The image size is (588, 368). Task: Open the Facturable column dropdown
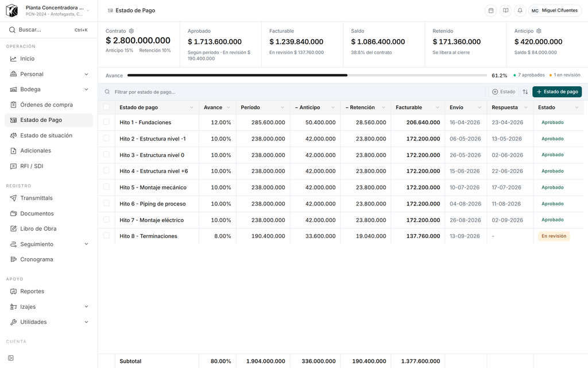[437, 108]
